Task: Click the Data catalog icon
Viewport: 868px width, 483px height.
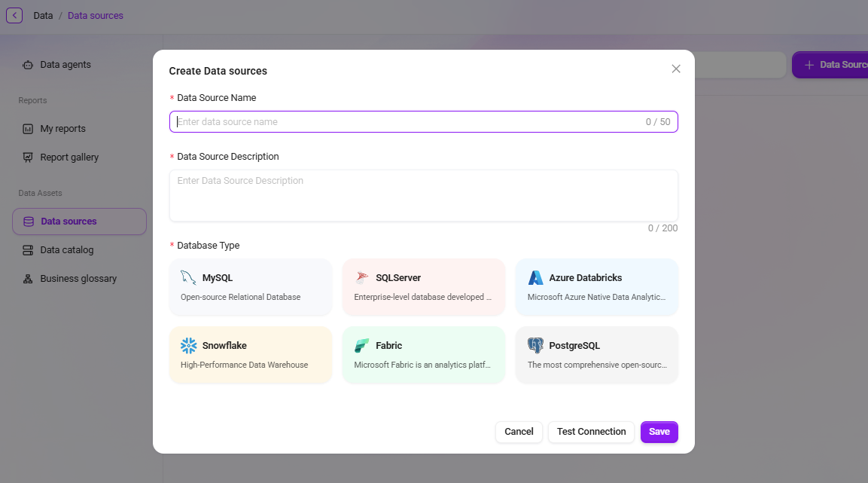Action: (x=28, y=250)
